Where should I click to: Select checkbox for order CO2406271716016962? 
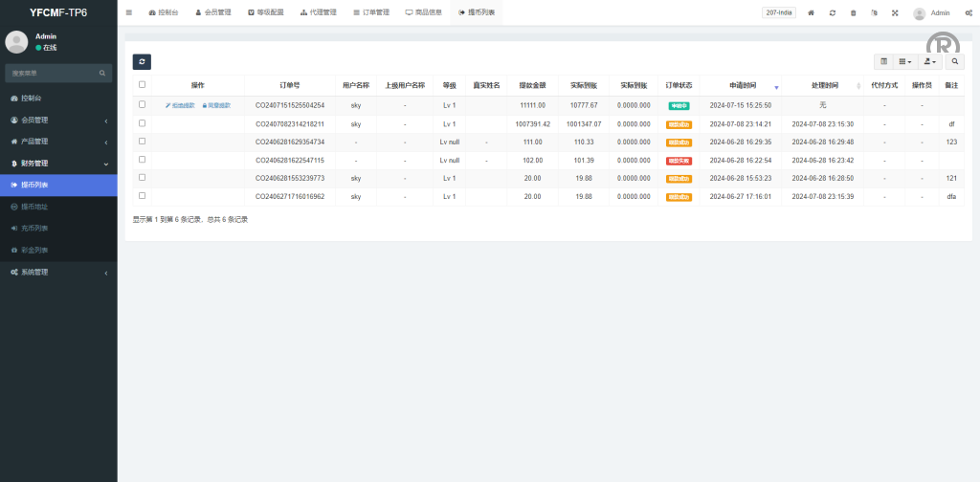pos(143,196)
